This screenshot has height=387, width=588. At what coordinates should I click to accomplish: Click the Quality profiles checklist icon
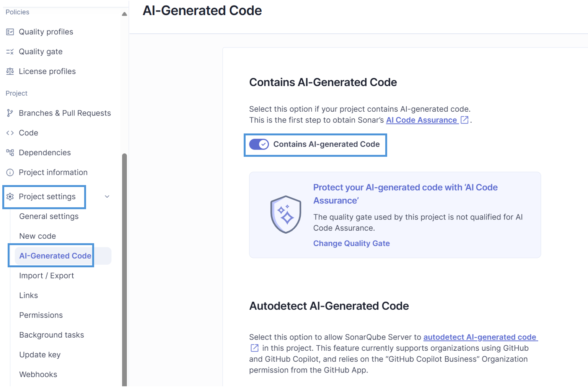coord(10,32)
